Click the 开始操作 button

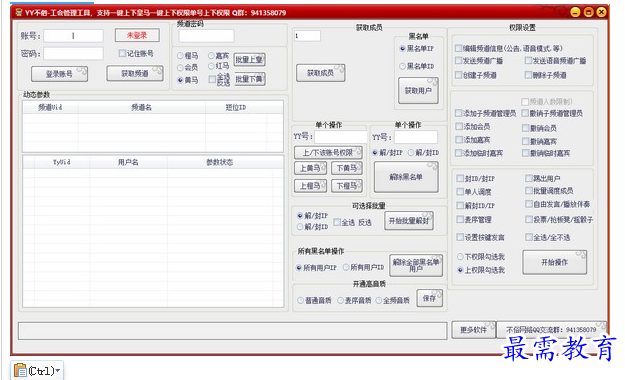(554, 262)
